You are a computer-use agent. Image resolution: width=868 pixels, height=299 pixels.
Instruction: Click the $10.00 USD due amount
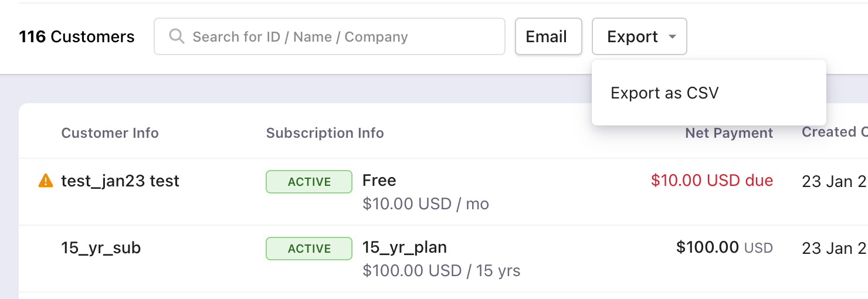coord(712,181)
